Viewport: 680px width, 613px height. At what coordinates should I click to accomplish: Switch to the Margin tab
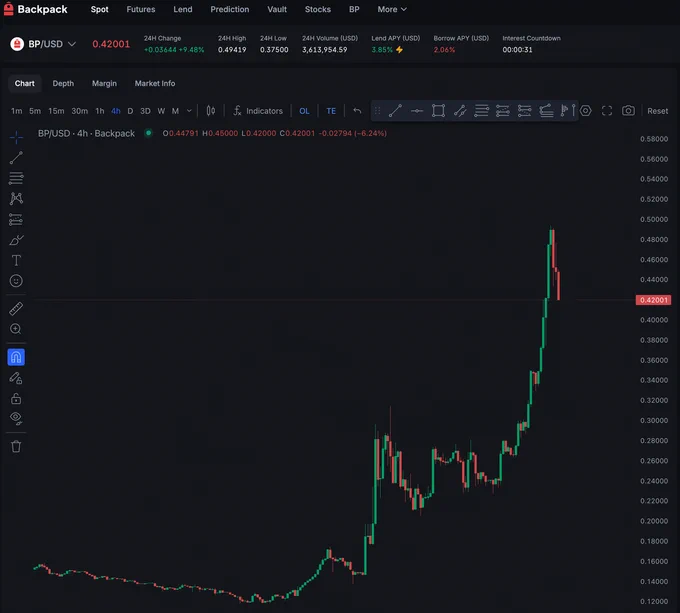104,83
